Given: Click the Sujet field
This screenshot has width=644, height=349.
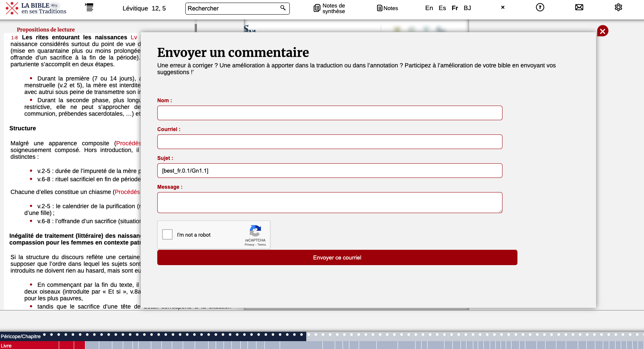Looking at the screenshot, I should (x=330, y=170).
